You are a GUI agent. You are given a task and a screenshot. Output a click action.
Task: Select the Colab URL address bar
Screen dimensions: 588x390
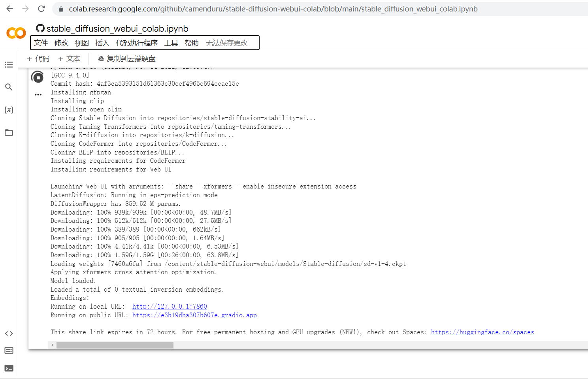[x=273, y=9]
